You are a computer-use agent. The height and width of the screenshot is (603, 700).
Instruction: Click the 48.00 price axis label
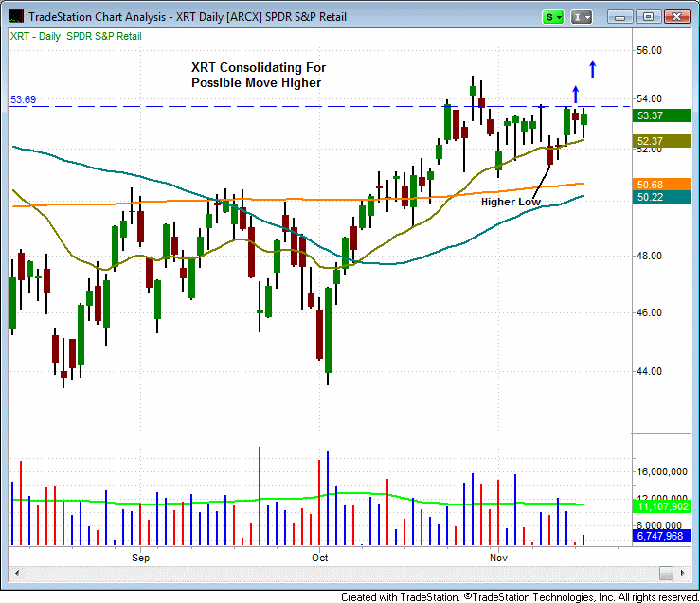(x=649, y=256)
